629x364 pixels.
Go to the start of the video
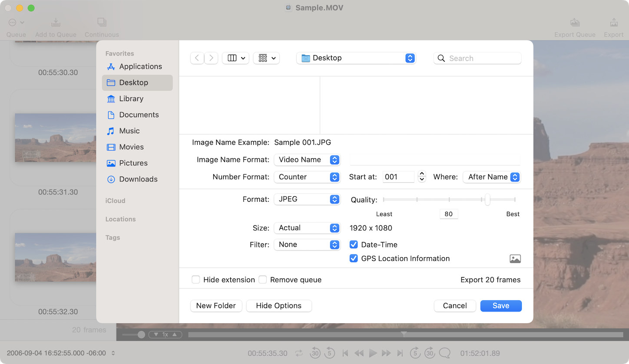click(x=345, y=353)
